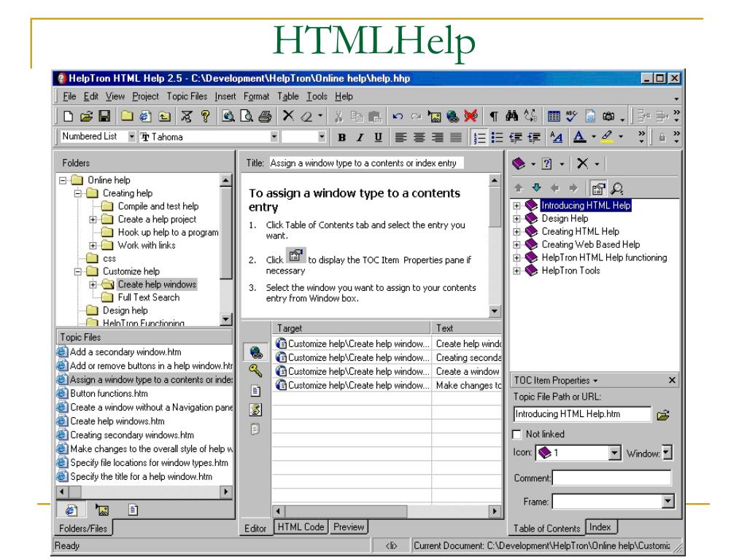Toggle Underline formatting button
This screenshot has height=560, width=747.
378,138
